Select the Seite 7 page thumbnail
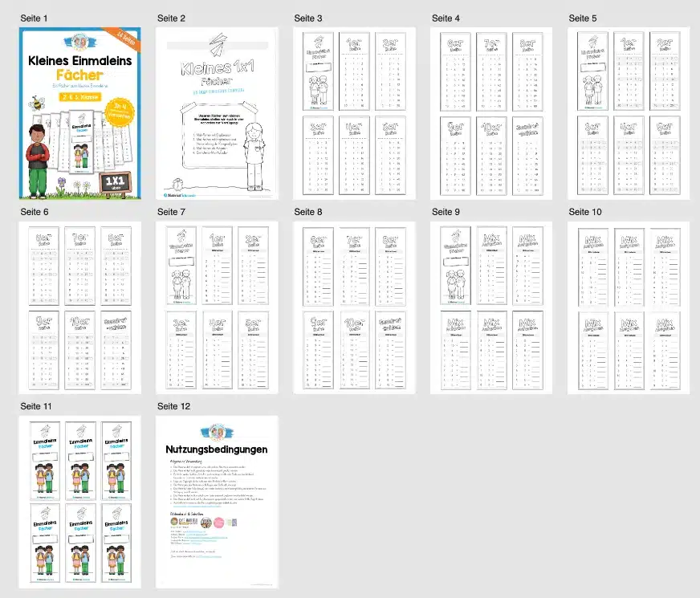 coord(217,308)
